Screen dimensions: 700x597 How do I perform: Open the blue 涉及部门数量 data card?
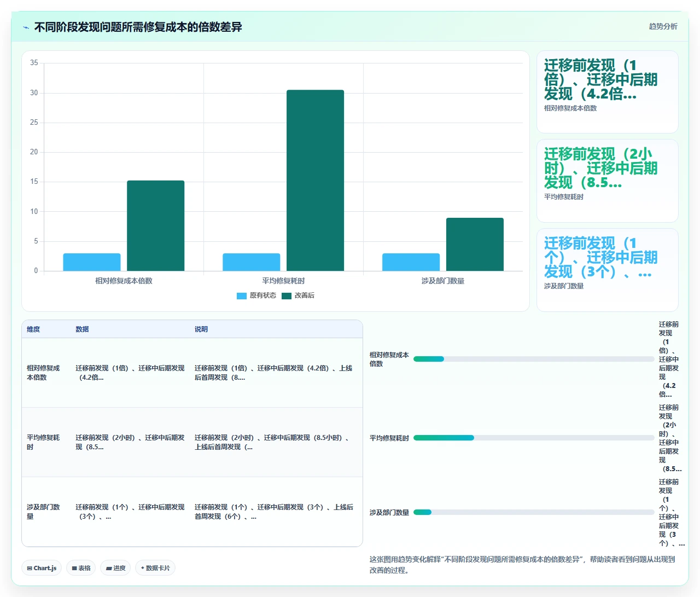[608, 270]
